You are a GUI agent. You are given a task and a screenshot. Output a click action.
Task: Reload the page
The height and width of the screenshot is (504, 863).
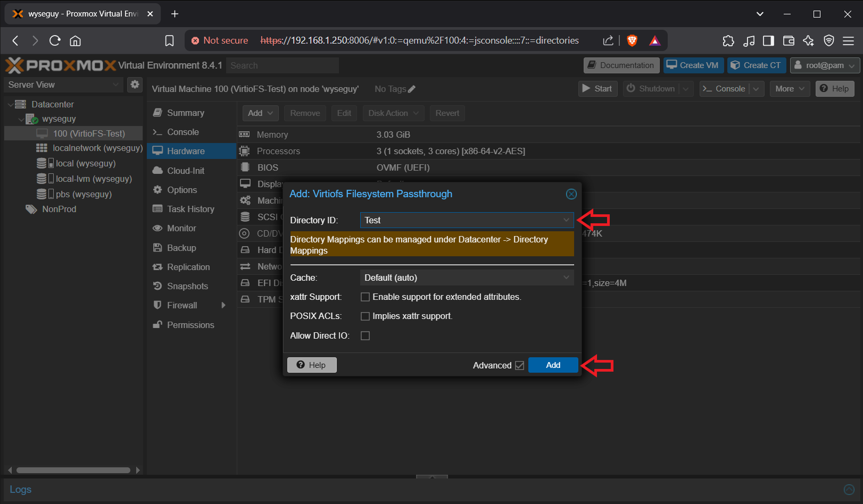pos(55,40)
